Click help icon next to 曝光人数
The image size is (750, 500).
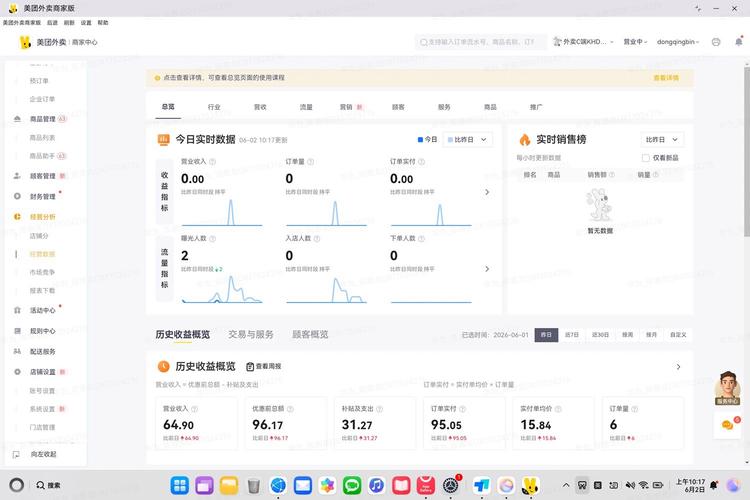[212, 238]
